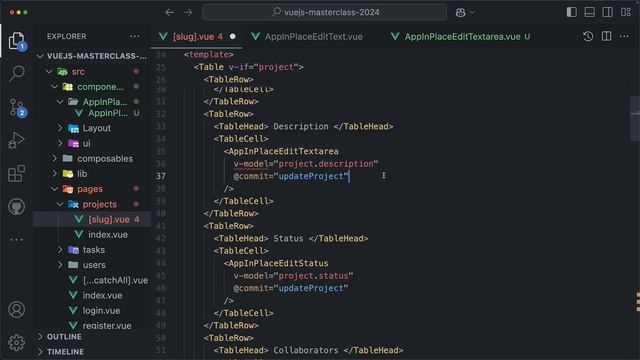Click v-model="project.status" in the code

293,276
